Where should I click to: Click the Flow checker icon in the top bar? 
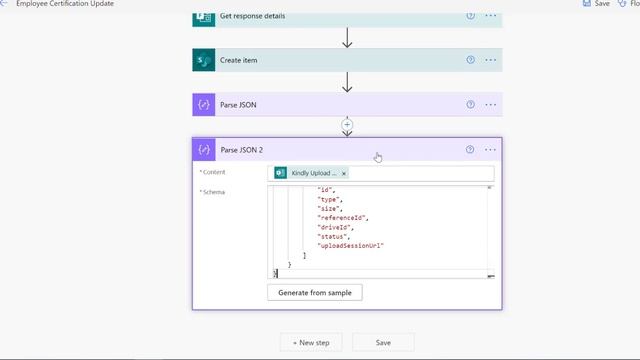[x=622, y=3]
